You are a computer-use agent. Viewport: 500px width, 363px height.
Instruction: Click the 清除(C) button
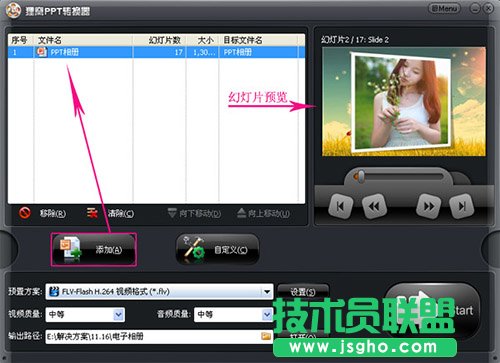[121, 213]
